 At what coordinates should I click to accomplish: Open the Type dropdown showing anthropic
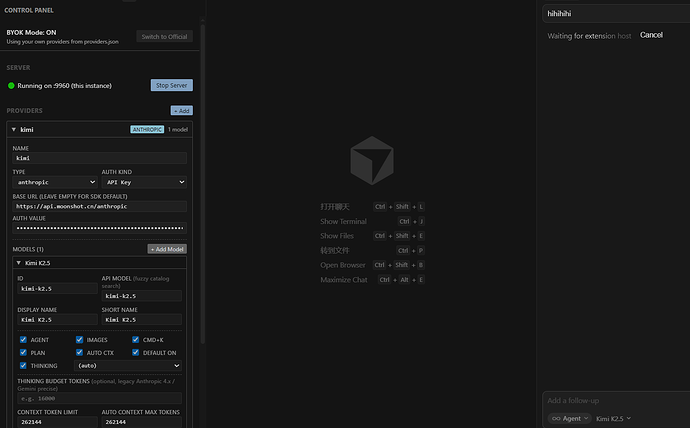pyautogui.click(x=55, y=182)
